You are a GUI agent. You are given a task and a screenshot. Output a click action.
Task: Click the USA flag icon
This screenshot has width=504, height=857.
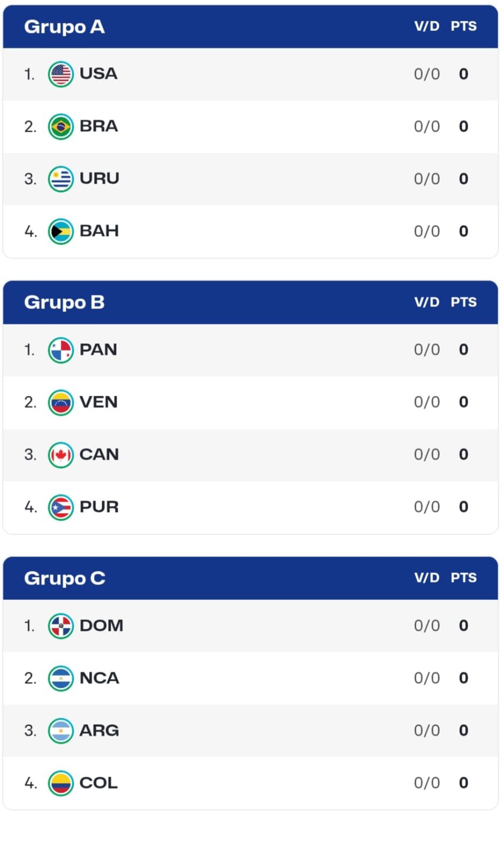tap(61, 74)
